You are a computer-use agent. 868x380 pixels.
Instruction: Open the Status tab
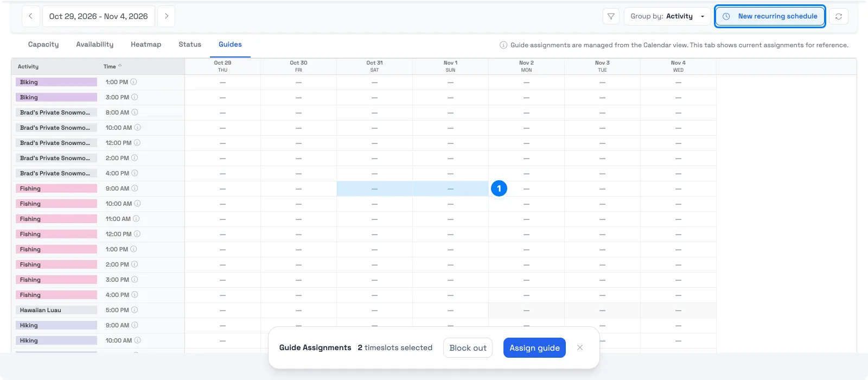pos(190,45)
